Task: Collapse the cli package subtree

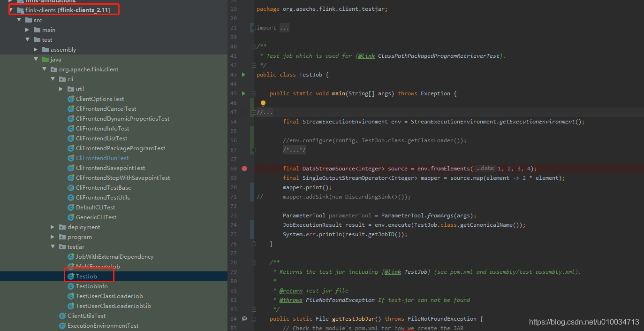Action: tap(53, 79)
